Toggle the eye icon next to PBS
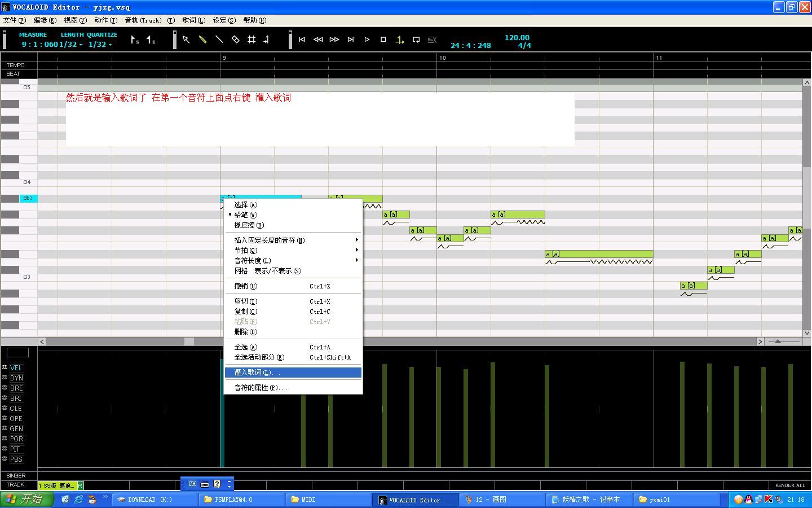The height and width of the screenshot is (508, 812). (5, 459)
